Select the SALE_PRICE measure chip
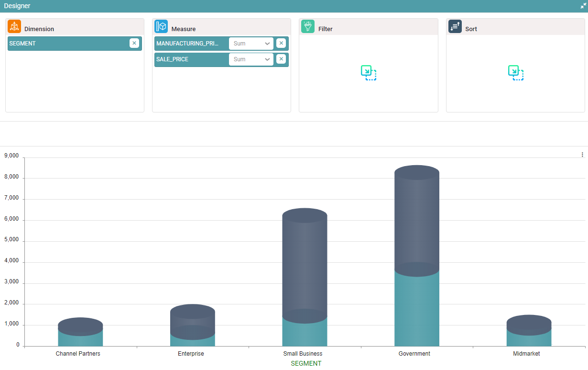 [x=191, y=59]
